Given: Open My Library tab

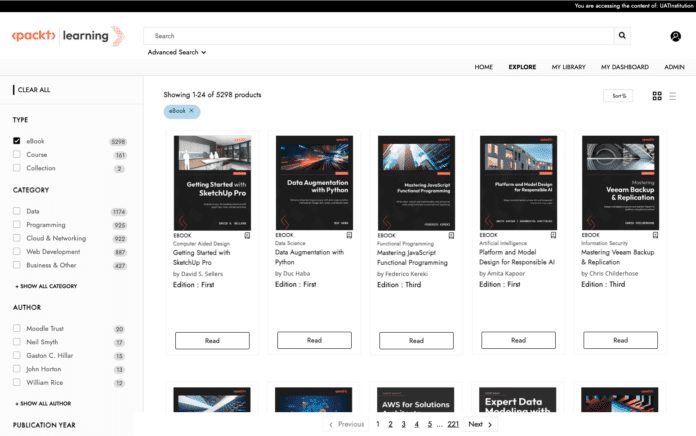Looking at the screenshot, I should click(568, 67).
